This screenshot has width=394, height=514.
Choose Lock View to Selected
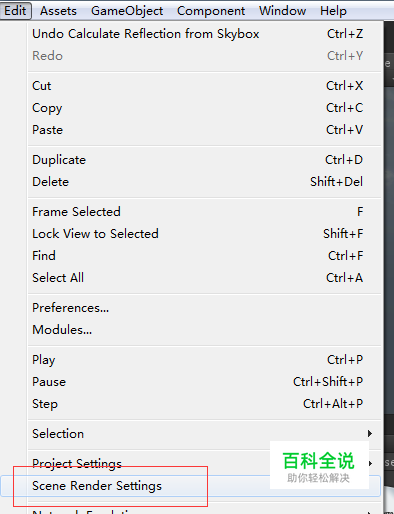click(205, 234)
